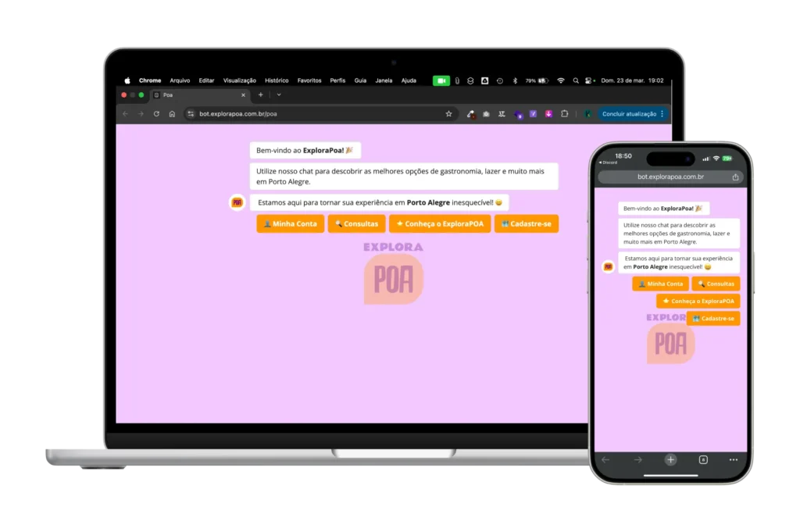This screenshot has height=532, width=800.
Task: Open the Apple menu
Action: pos(127,80)
